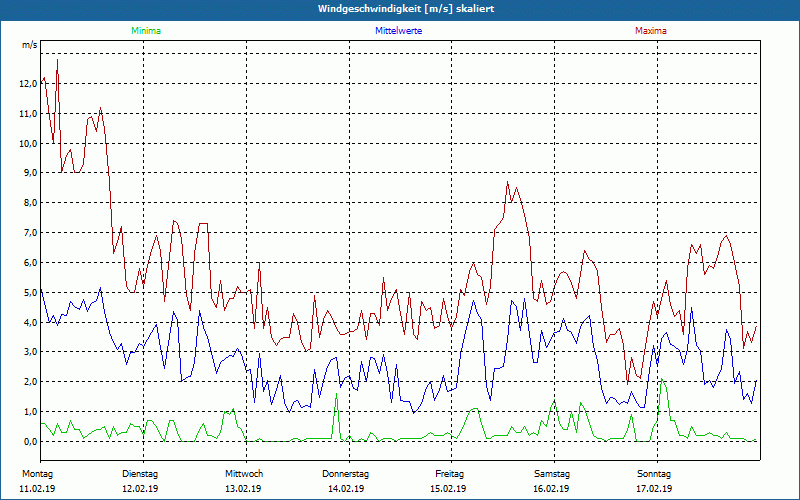Click the 7,0 y-axis value

(x=31, y=233)
